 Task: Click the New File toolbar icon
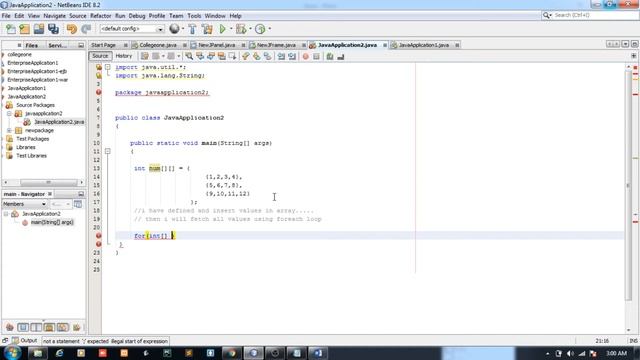click(11, 29)
